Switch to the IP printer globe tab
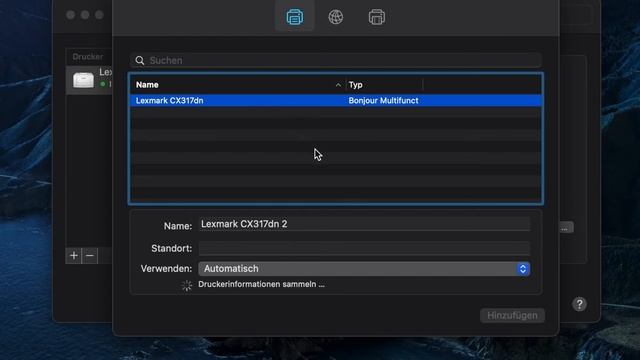The image size is (640, 360). coord(336,17)
